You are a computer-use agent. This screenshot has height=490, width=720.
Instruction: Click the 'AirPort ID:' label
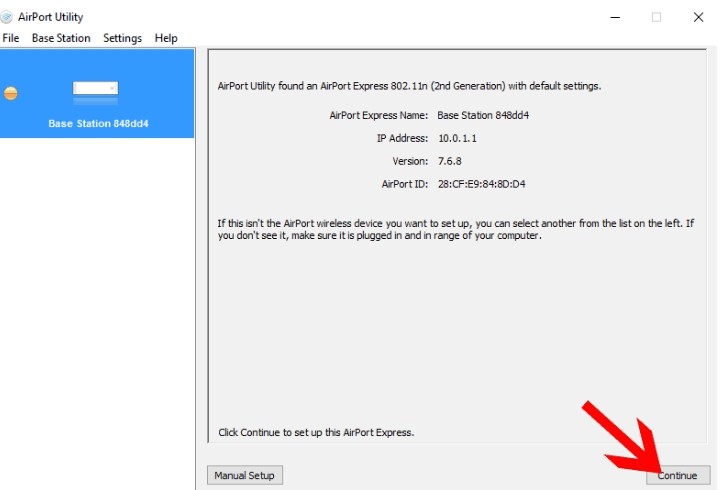(405, 184)
